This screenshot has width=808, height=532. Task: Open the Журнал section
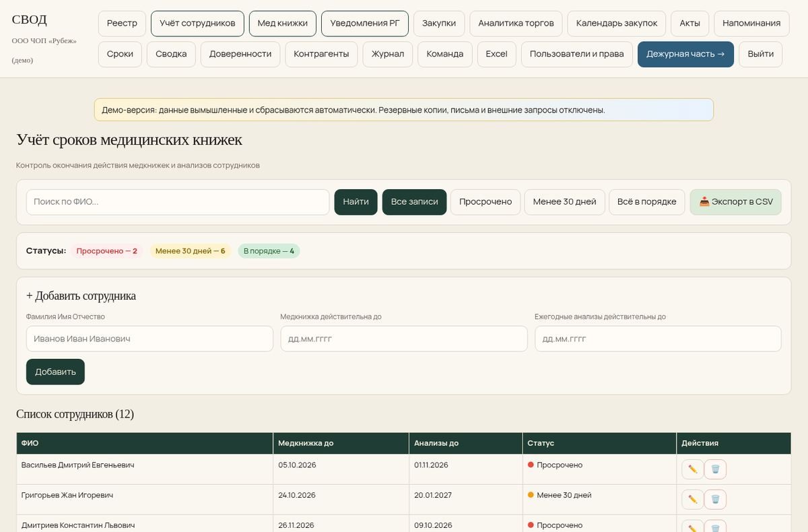[388, 55]
